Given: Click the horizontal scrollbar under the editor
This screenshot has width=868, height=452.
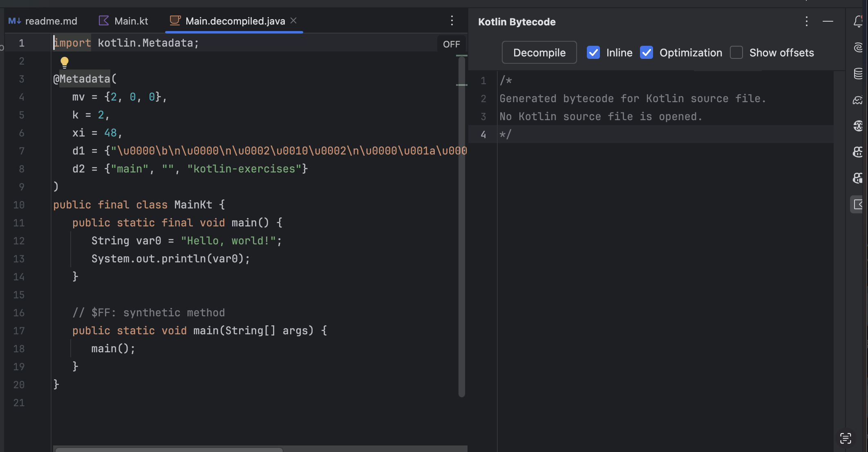Looking at the screenshot, I should pos(169,449).
